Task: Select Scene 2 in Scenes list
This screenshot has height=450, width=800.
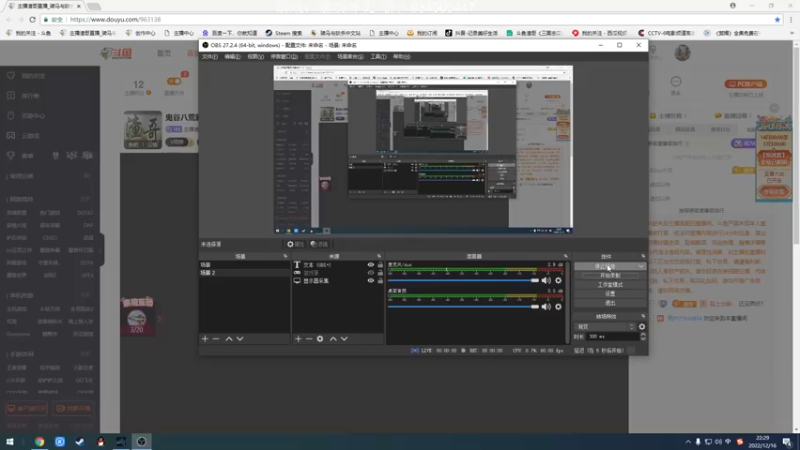Action: [244, 273]
